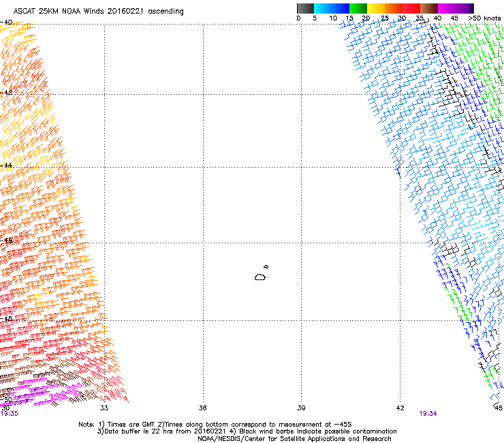Click the 45 longitude label
Image resolution: width=504 pixels, height=443 pixels.
[499, 408]
